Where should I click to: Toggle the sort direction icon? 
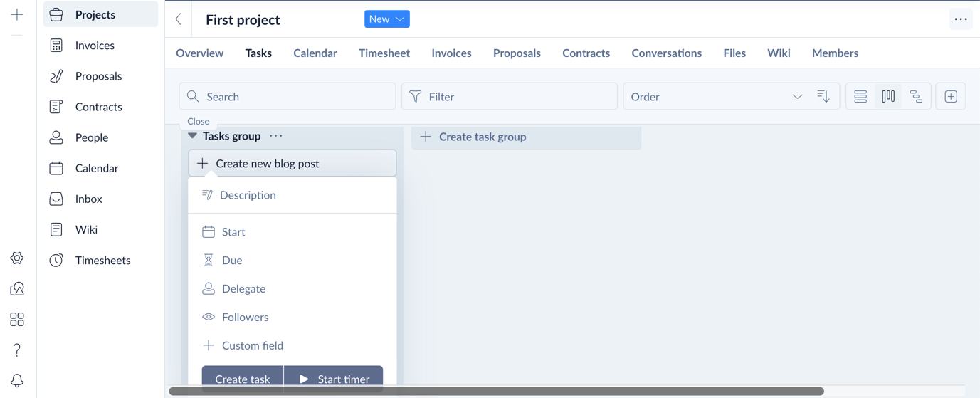823,96
